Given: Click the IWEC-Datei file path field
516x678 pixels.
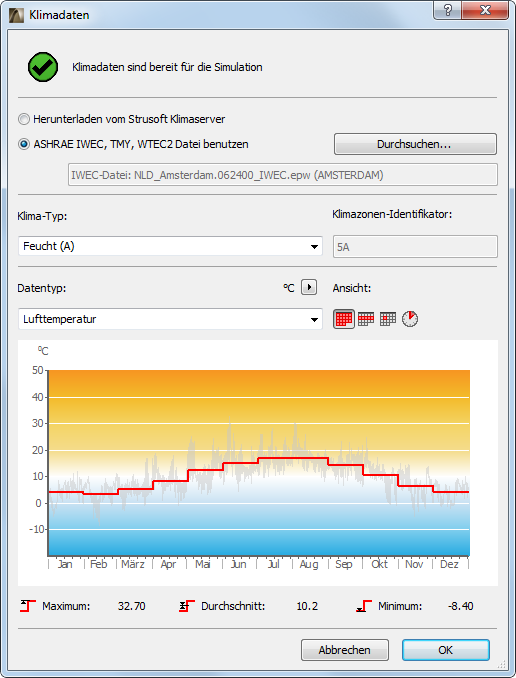Looking at the screenshot, I should tap(283, 175).
